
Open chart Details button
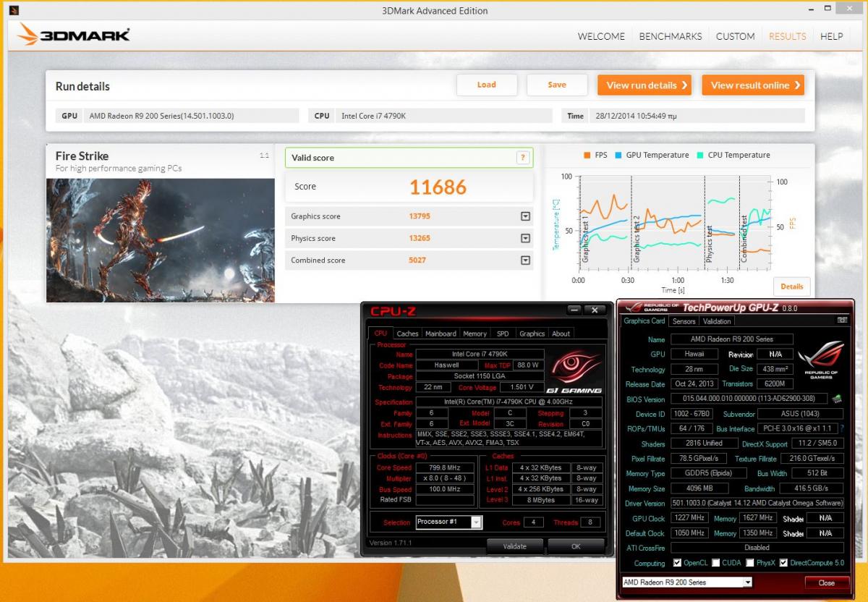pyautogui.click(x=791, y=287)
